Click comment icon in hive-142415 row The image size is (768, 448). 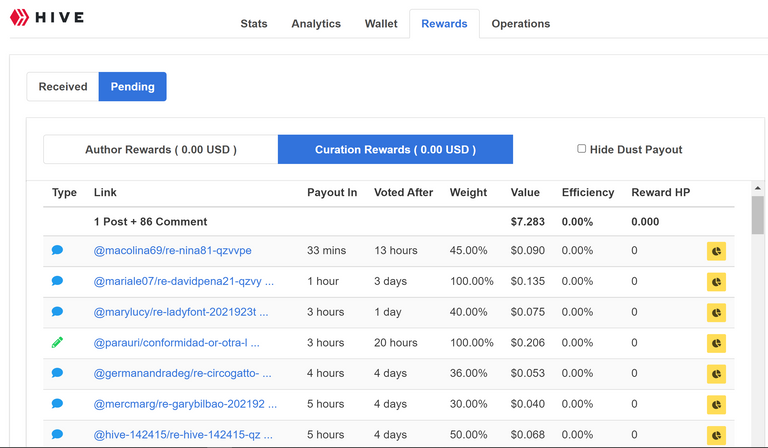(57, 434)
